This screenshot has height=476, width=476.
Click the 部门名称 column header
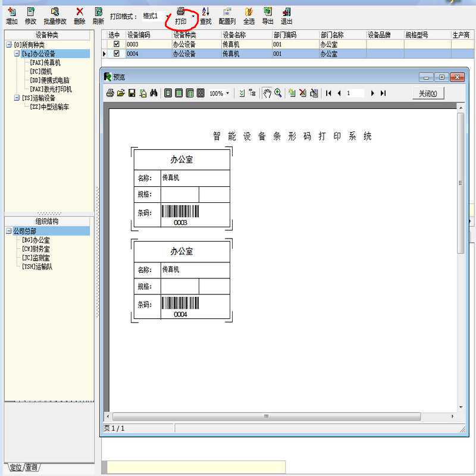point(343,35)
